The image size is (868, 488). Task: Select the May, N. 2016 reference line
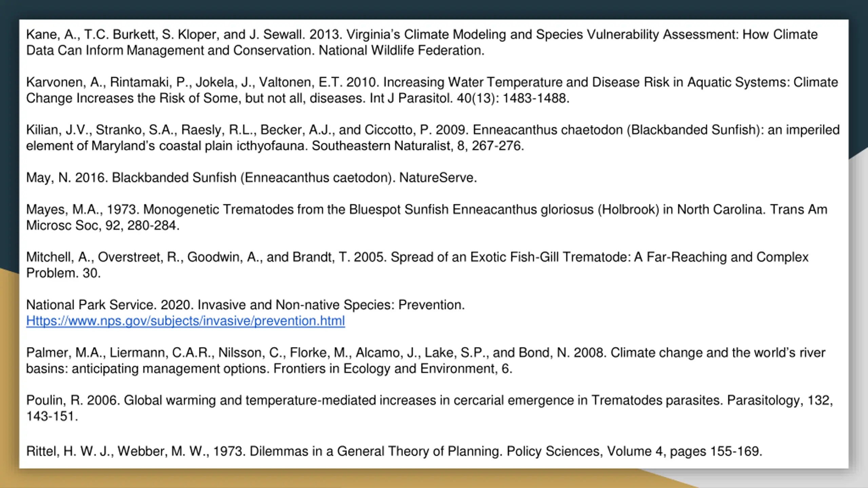click(x=252, y=178)
